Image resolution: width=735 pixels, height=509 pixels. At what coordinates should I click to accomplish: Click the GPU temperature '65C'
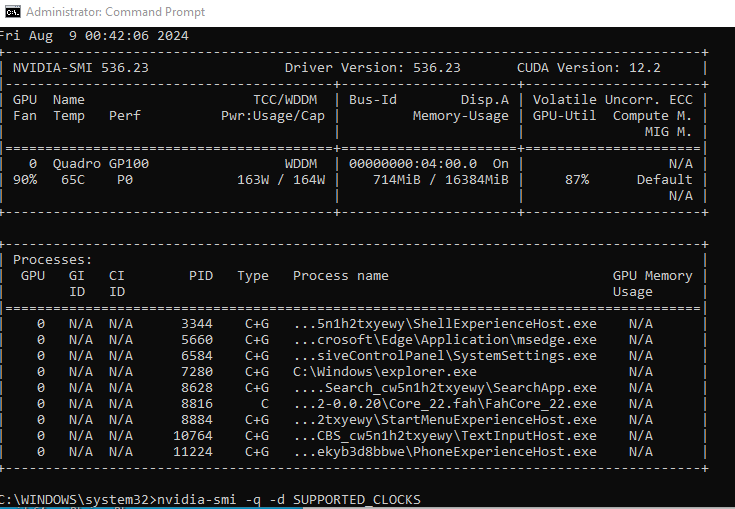[x=73, y=180]
